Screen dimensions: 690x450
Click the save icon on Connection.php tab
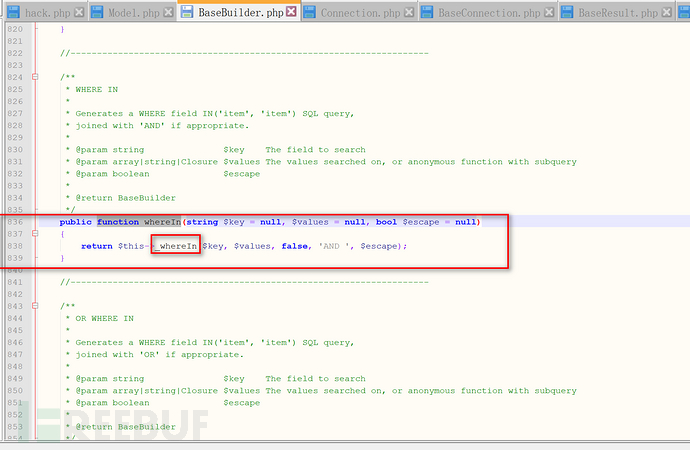(309, 12)
